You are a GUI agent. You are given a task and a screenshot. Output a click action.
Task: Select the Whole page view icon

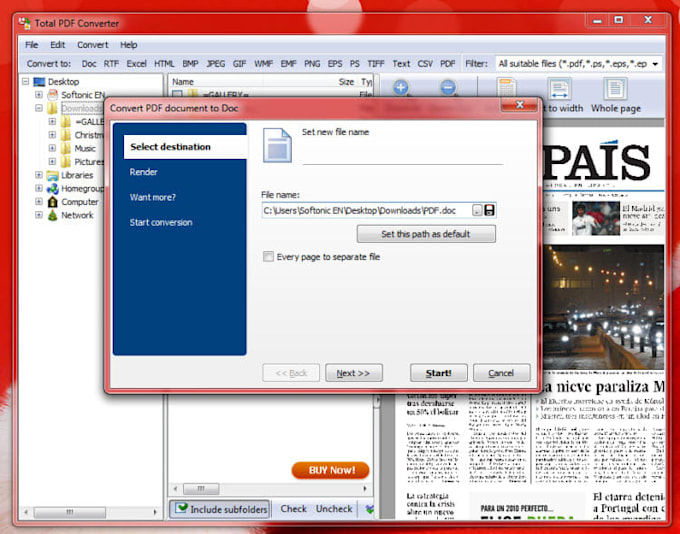(x=615, y=89)
